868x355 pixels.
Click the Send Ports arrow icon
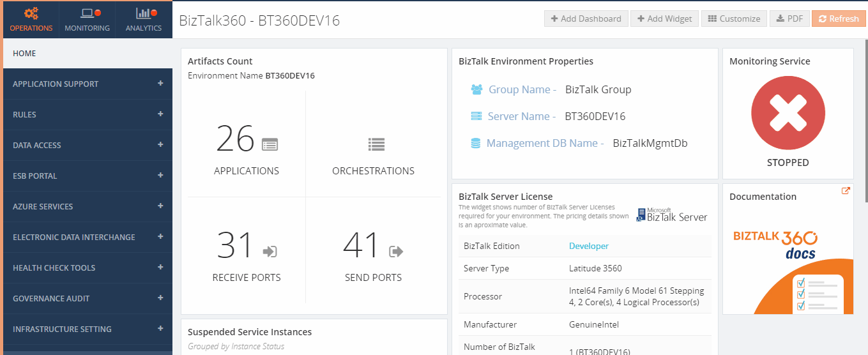[x=396, y=252]
